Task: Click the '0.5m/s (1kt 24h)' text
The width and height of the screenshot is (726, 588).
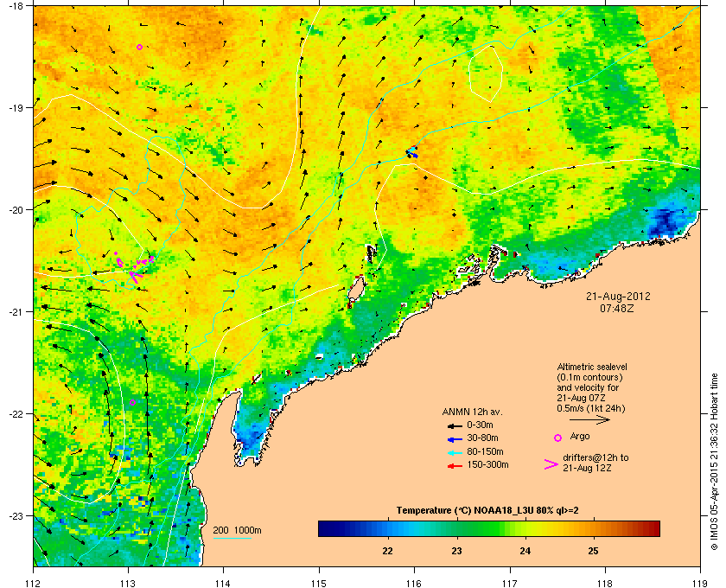Action: click(591, 409)
